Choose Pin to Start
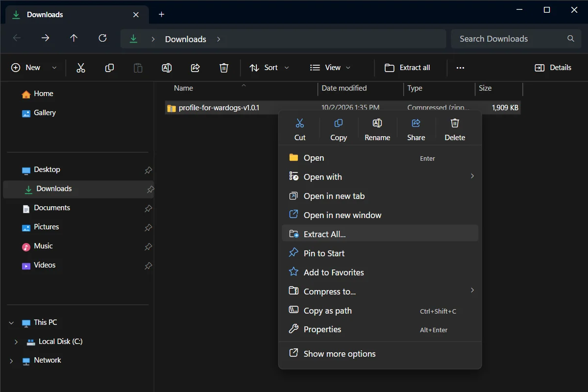This screenshot has width=588, height=392. pyautogui.click(x=380, y=253)
